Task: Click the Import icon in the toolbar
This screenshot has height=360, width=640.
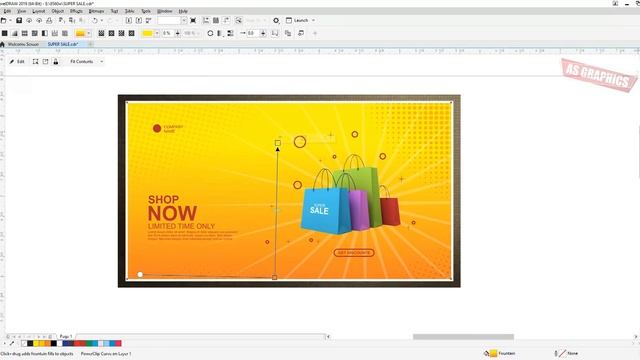Action: (129, 20)
